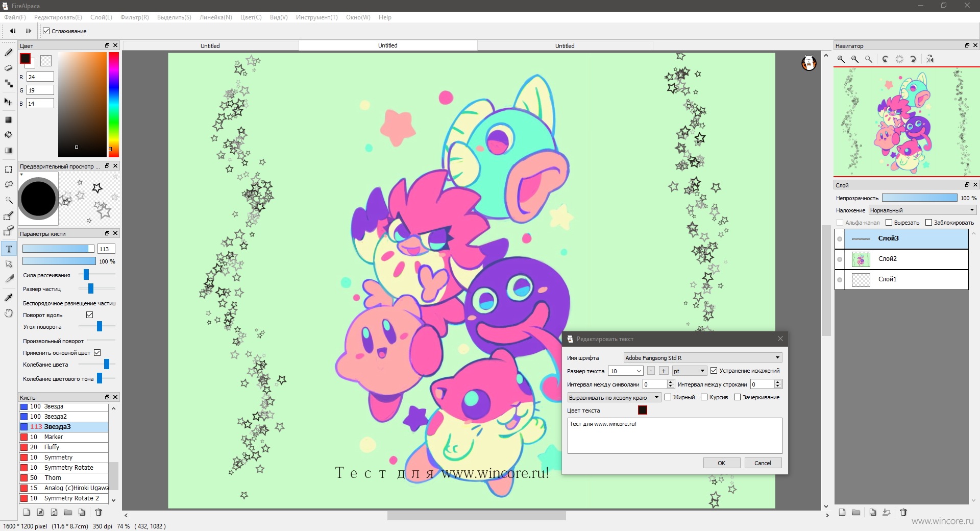Viewport: 980px width, 531px height.
Task: Click Navigator zoom out icon
Action: (854, 59)
